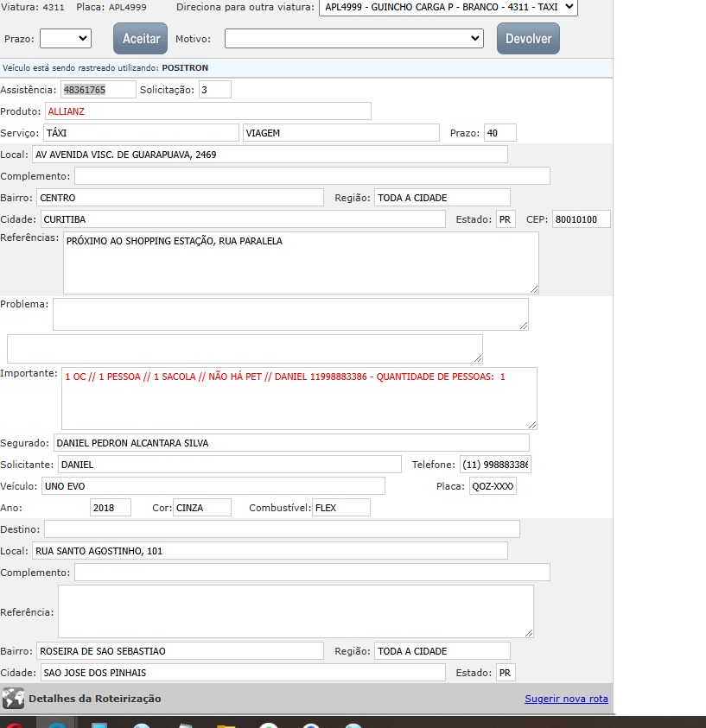Click the Importante text area with red text
This screenshot has height=728, width=706.
tap(299, 398)
